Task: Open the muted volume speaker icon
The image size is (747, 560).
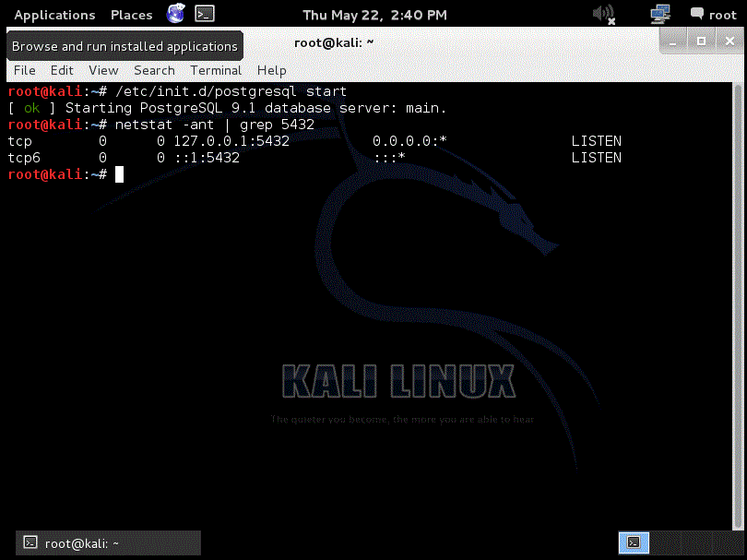Action: (x=604, y=14)
